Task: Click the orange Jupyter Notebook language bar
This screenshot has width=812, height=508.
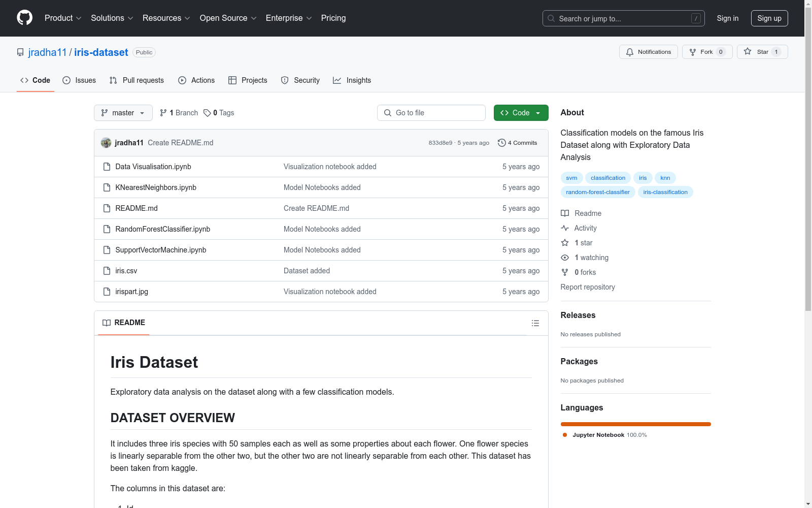Action: pyautogui.click(x=636, y=424)
